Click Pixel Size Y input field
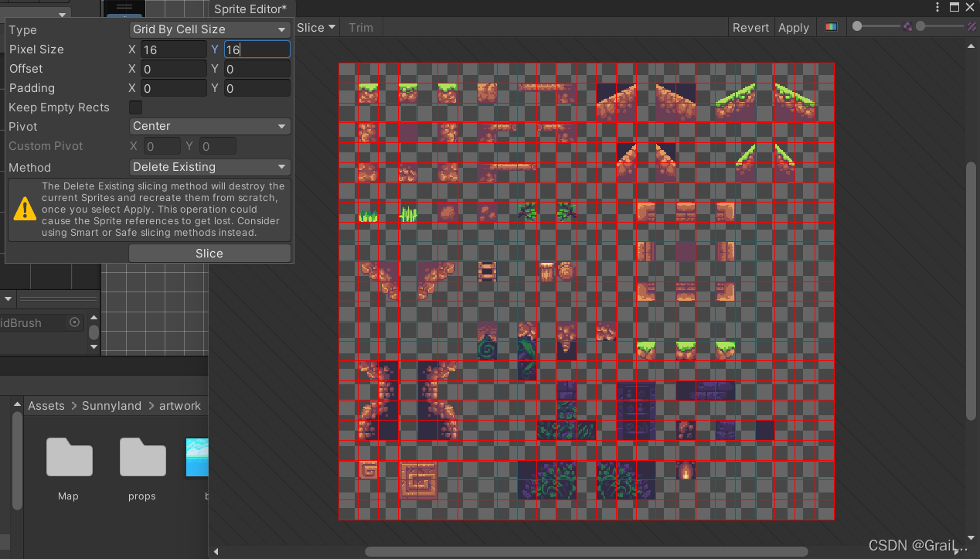This screenshot has height=559, width=980. [257, 49]
